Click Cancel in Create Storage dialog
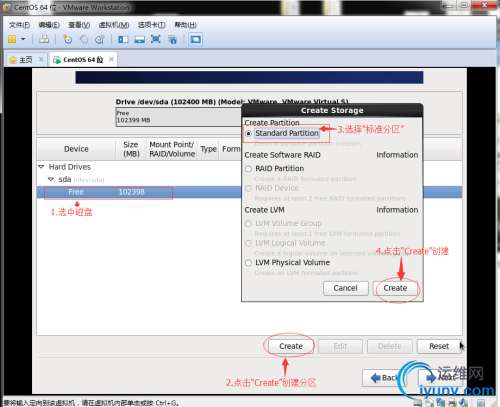The width and height of the screenshot is (500, 407). click(346, 288)
